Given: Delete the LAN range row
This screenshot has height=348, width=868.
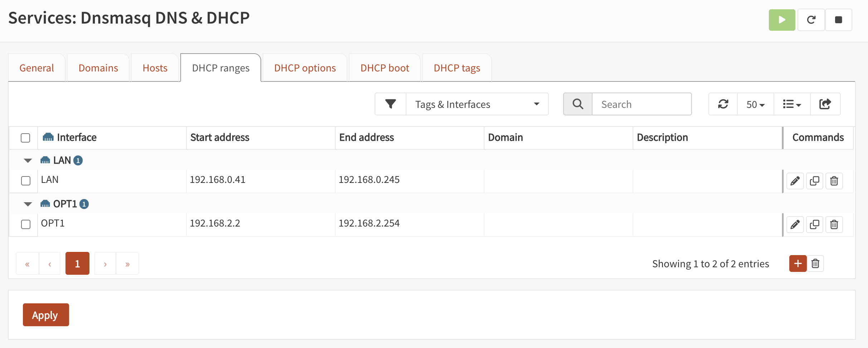Looking at the screenshot, I should pyautogui.click(x=834, y=181).
